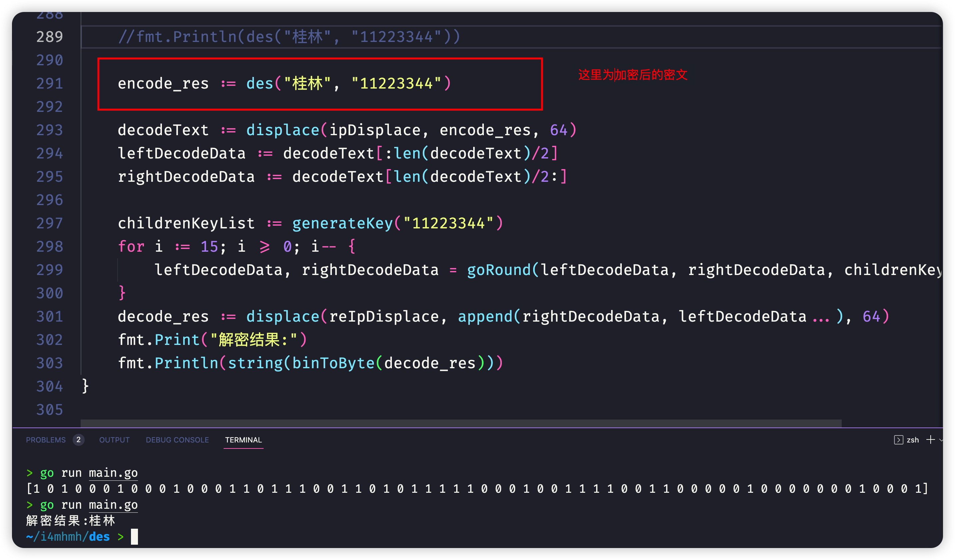
Task: Click line number 298 in gutter
Action: pos(49,246)
